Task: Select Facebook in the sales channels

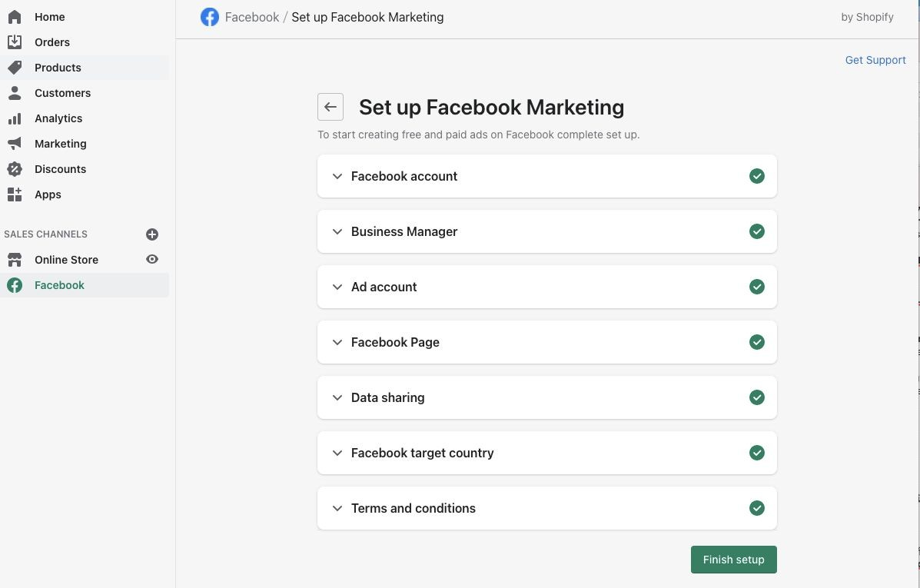Action: [59, 285]
